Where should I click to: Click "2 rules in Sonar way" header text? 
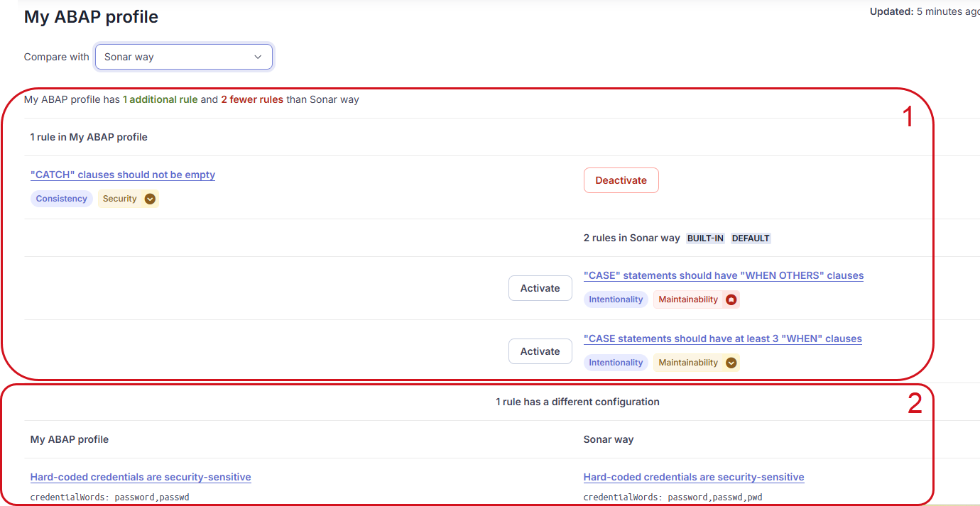(632, 238)
